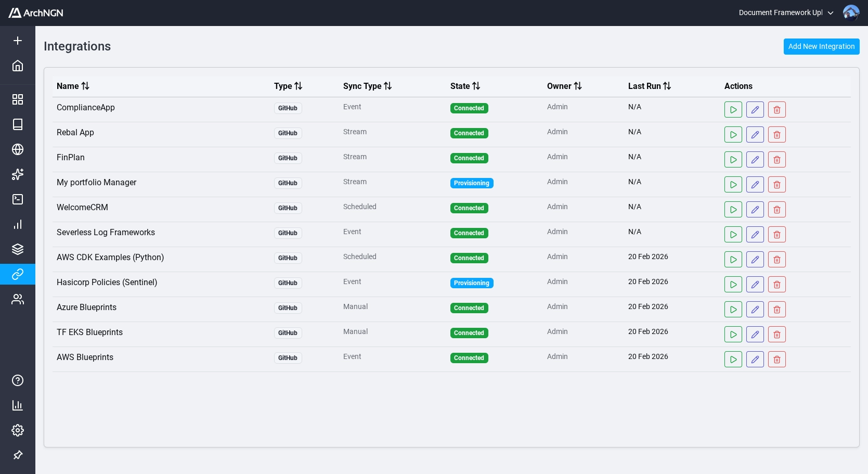Open the users icon in the sidebar
This screenshot has height=474, width=868.
pos(18,299)
